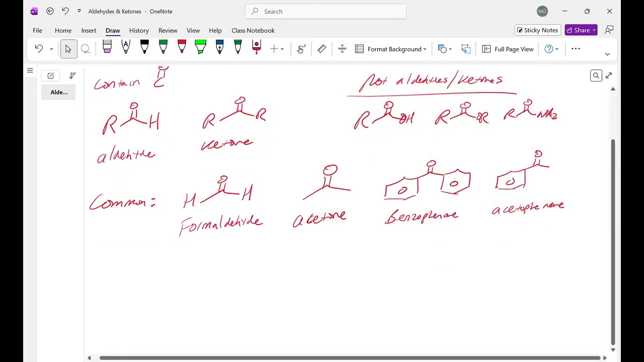This screenshot has width=644, height=362.
Task: Click the expand page diagonal arrow icon
Action: [x=609, y=75]
